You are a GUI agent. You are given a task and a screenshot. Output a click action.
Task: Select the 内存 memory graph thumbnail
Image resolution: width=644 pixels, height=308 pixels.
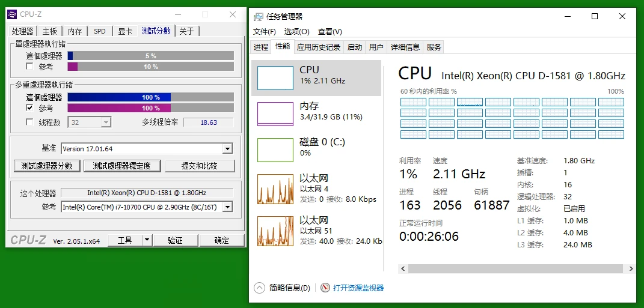tap(275, 113)
